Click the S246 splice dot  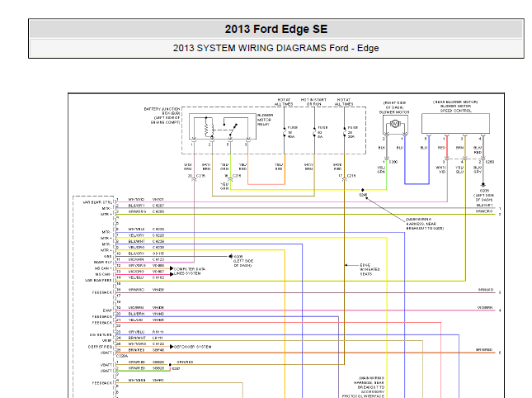click(x=362, y=190)
